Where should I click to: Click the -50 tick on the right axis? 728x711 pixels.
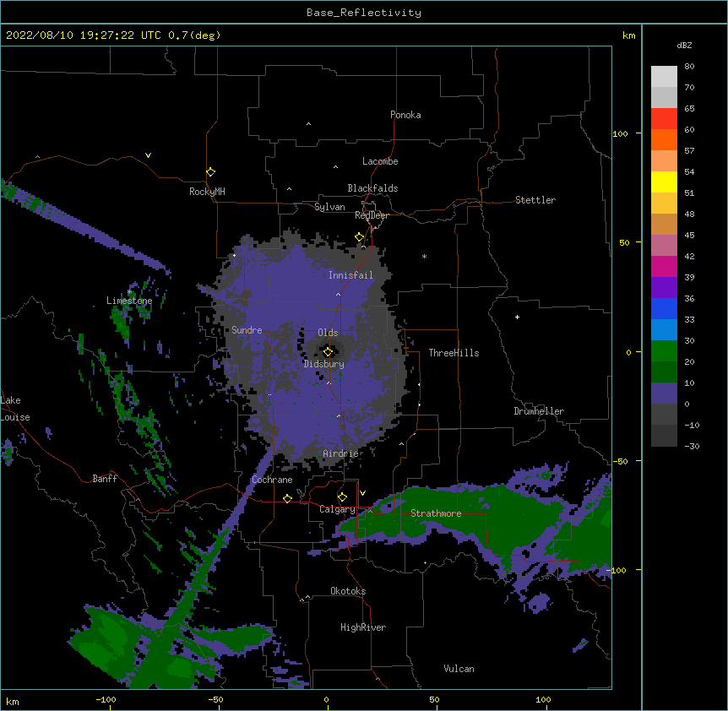620,461
